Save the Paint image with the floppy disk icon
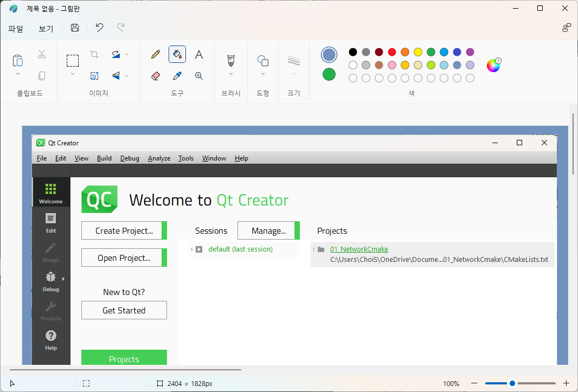 [x=75, y=28]
